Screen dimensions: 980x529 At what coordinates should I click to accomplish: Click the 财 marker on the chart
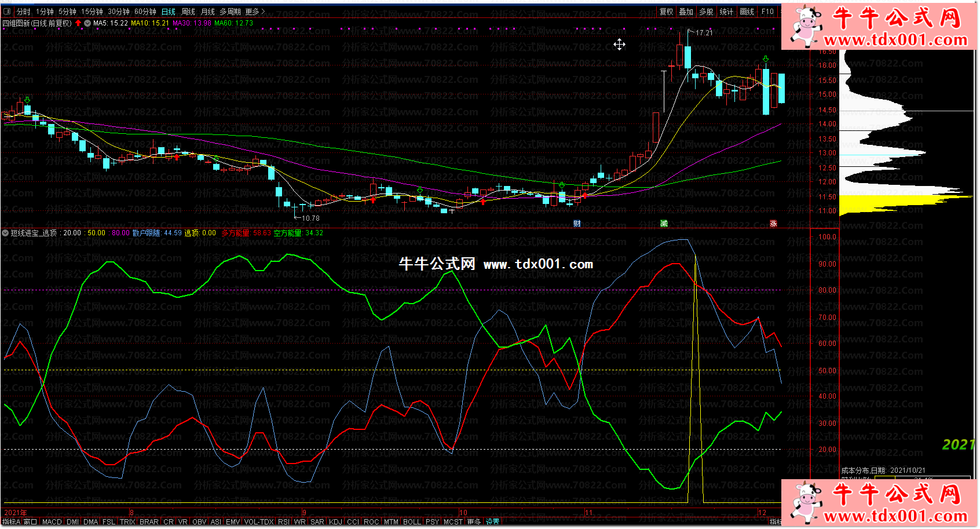click(577, 224)
